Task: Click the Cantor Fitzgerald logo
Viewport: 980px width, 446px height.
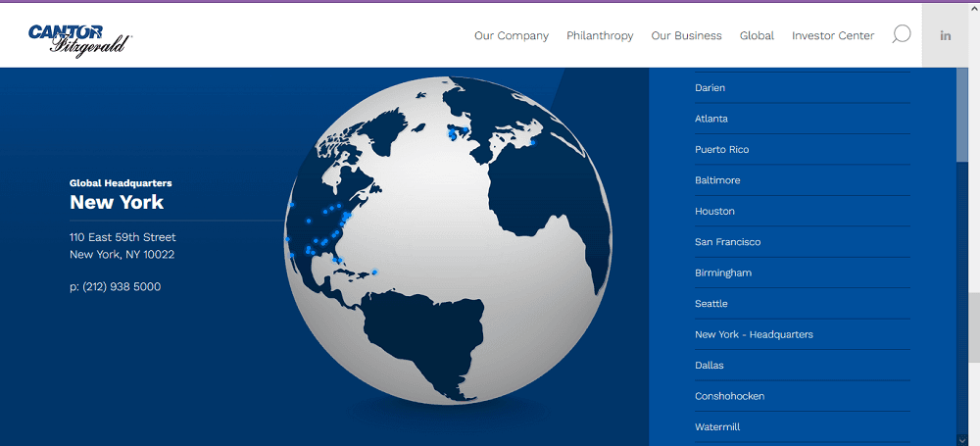Action: 80,40
